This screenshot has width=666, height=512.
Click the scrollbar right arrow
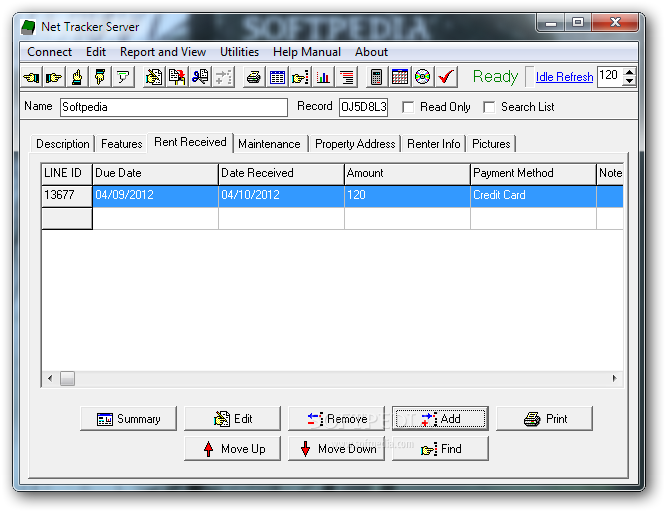(x=614, y=378)
